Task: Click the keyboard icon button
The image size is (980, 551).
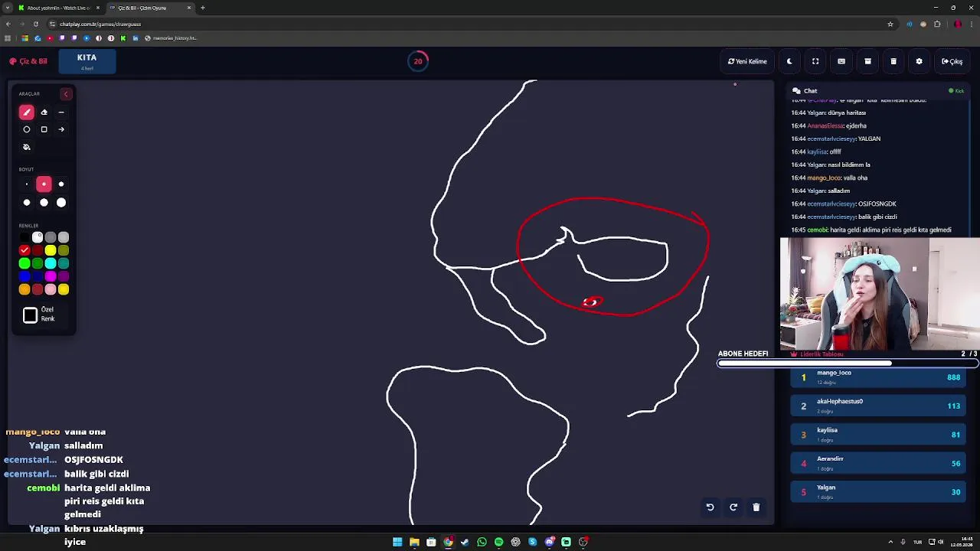Action: point(841,61)
